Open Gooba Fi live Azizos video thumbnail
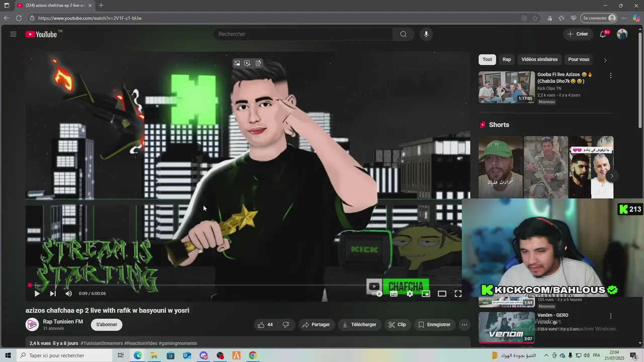This screenshot has width=644, height=362. (x=507, y=87)
